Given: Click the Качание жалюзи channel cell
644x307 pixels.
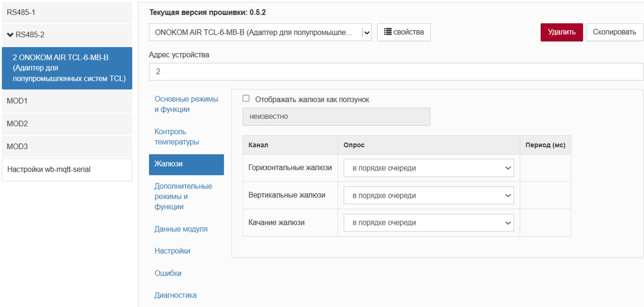Looking at the screenshot, I should (x=290, y=223).
